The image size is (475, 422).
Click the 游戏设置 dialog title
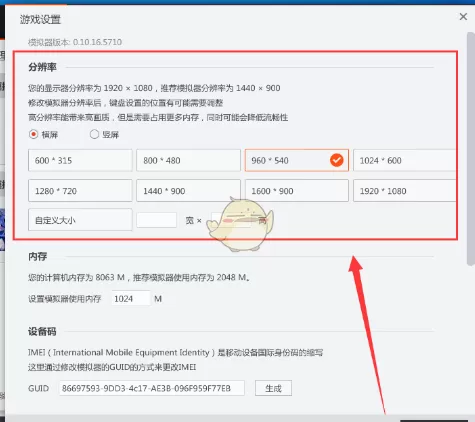coord(40,19)
